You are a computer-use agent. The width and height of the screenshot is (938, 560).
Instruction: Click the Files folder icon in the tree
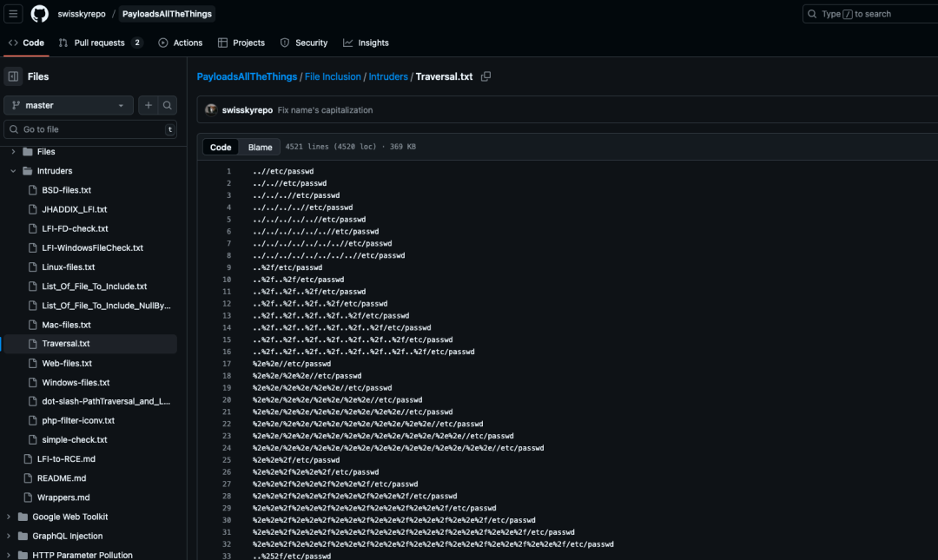click(x=28, y=152)
